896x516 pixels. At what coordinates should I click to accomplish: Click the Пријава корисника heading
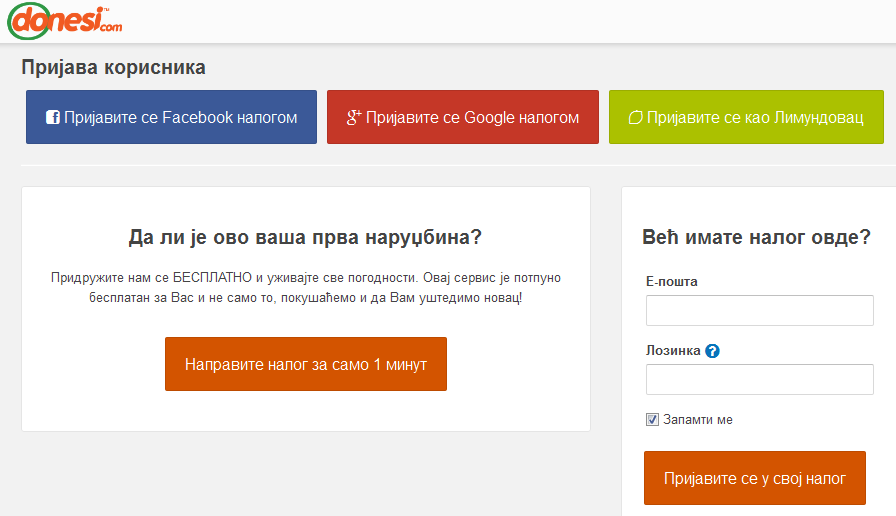113,67
